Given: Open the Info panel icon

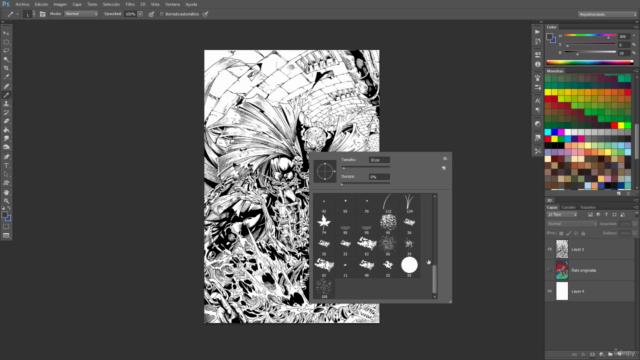Looking at the screenshot, I should pyautogui.click(x=538, y=64).
